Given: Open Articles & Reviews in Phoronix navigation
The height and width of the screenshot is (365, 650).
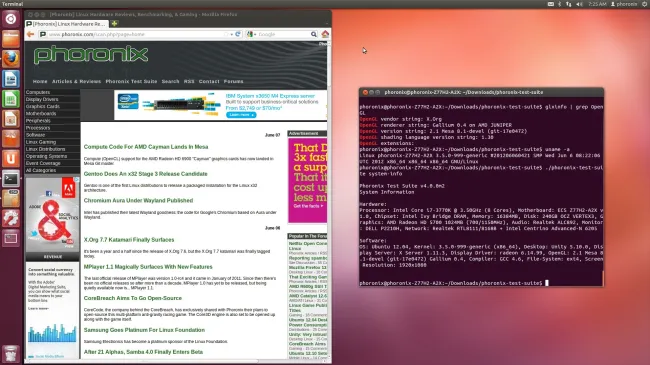Looking at the screenshot, I should pos(76,81).
